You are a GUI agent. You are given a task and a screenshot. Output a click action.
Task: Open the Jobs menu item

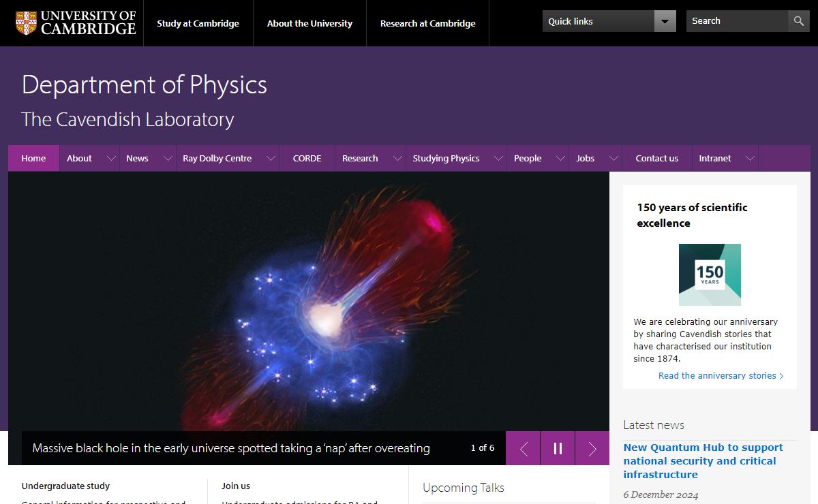click(585, 158)
